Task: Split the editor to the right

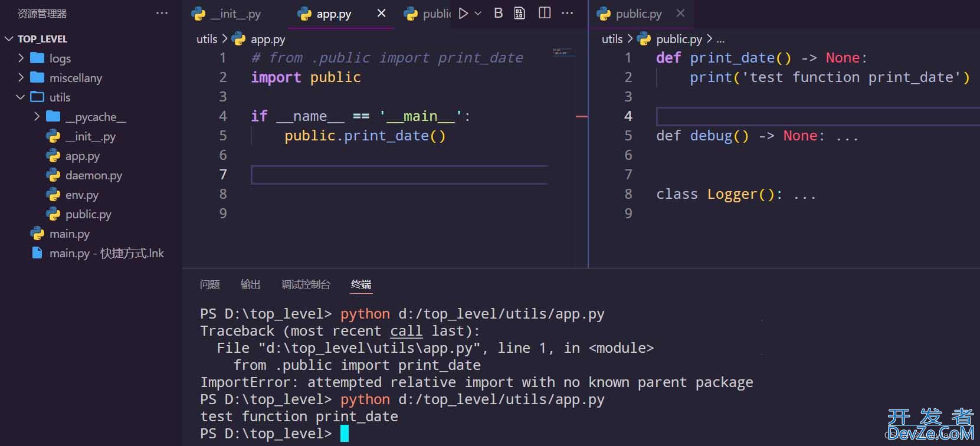Action: click(x=545, y=13)
